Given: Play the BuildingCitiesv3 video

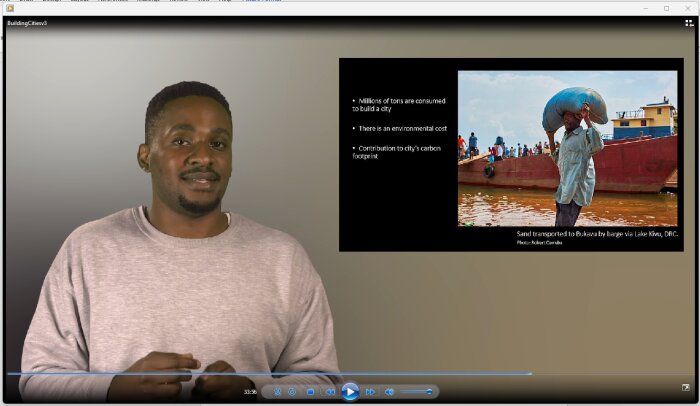Looking at the screenshot, I should point(349,391).
